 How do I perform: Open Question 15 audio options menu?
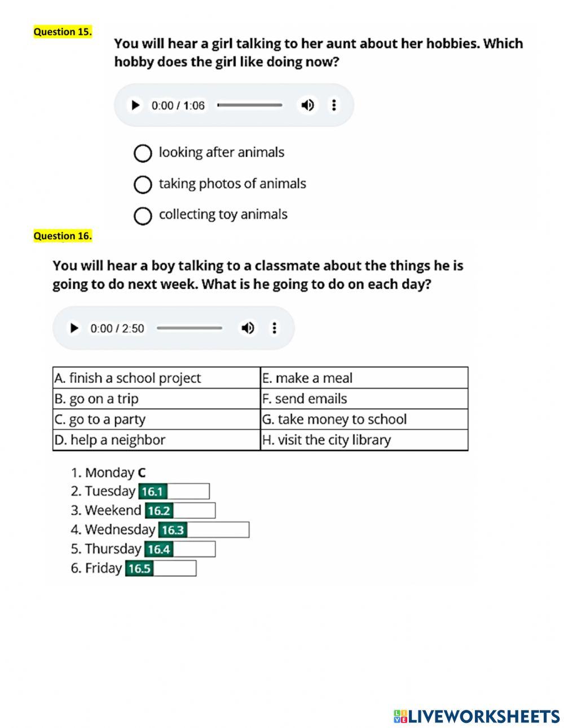click(334, 105)
